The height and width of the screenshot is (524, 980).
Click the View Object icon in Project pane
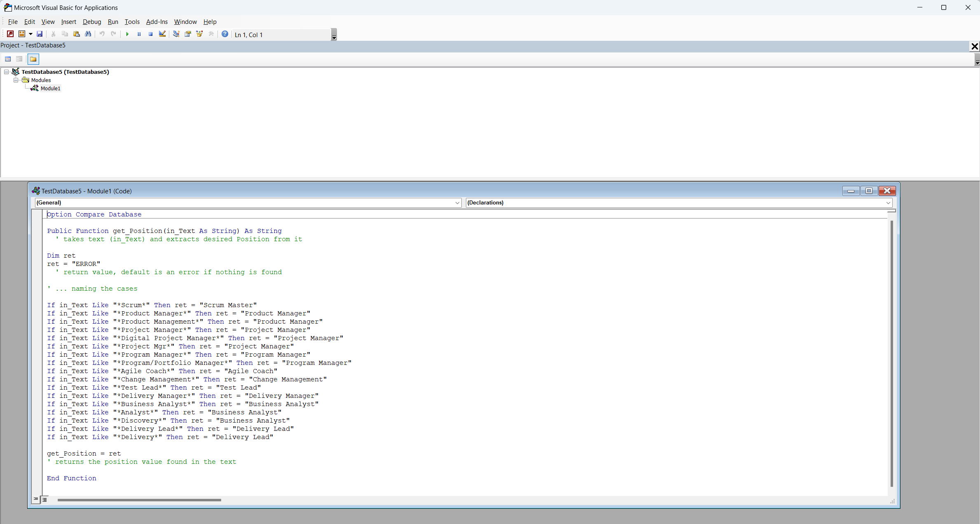click(19, 59)
